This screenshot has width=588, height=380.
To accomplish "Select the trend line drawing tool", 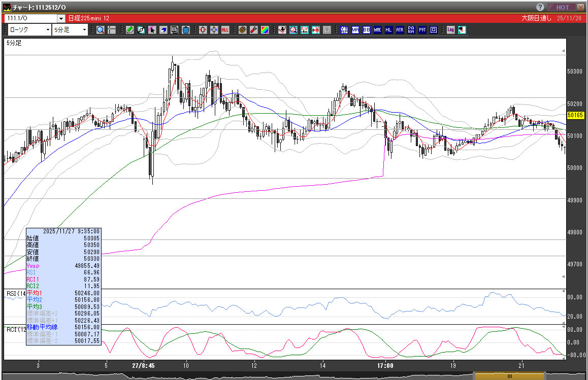I will pos(141,30).
